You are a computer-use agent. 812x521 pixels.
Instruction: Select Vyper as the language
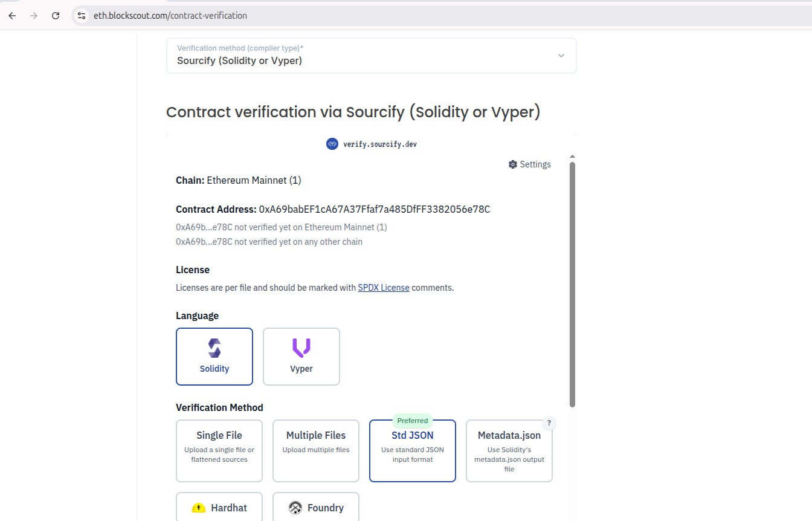tap(301, 357)
